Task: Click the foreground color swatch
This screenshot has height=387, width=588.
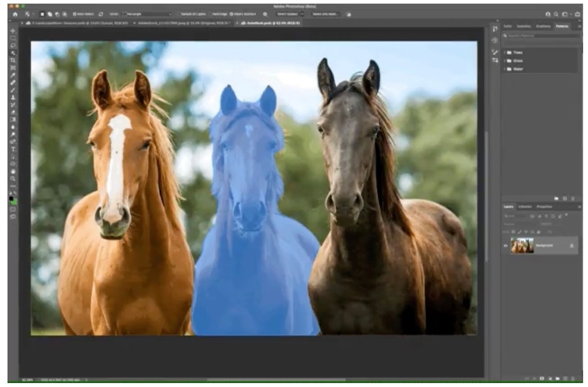Action: pos(11,199)
